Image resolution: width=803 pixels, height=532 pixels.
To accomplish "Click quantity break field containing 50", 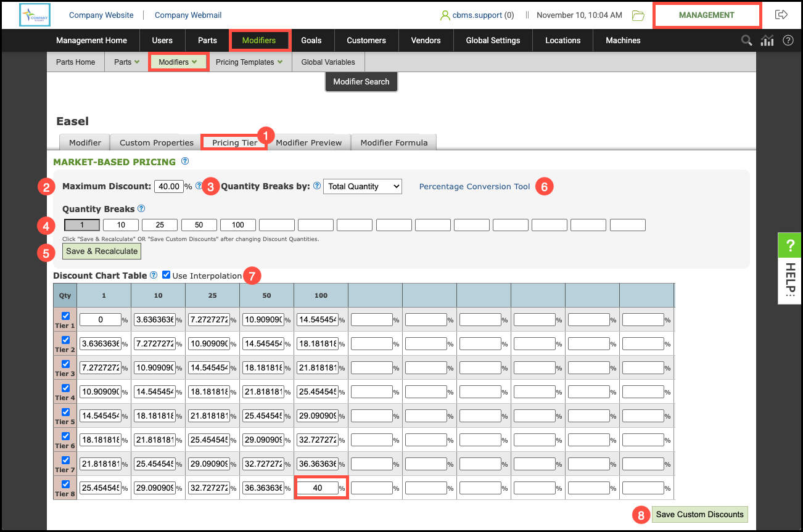I will coord(199,225).
